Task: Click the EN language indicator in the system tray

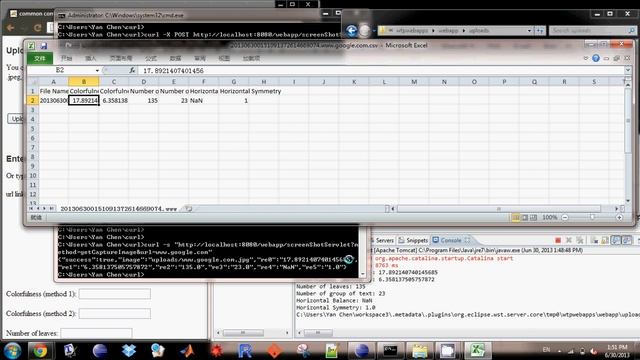Action: pos(546,350)
